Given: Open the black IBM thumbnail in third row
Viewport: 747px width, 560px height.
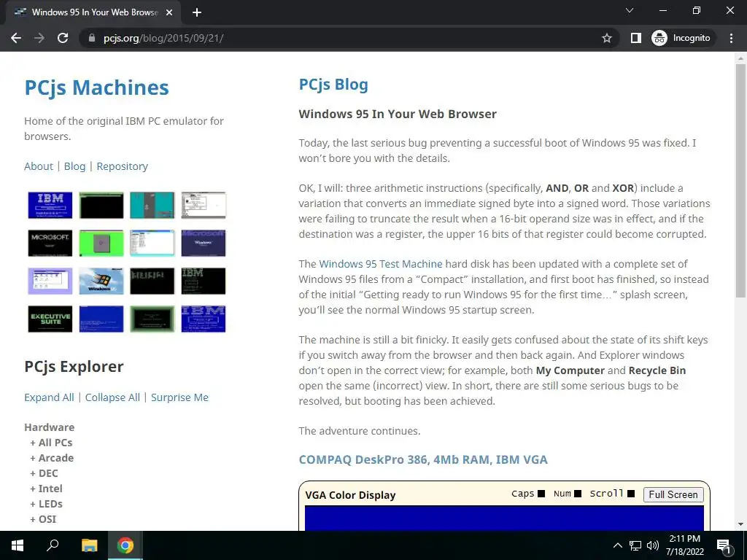Looking at the screenshot, I should tap(204, 281).
